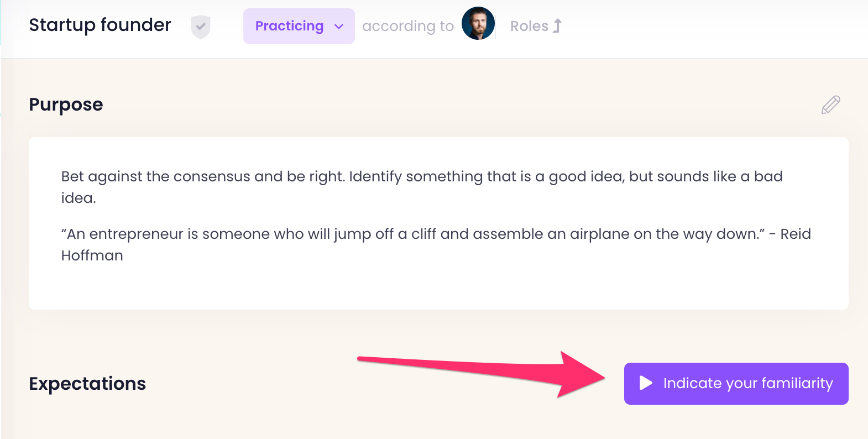
Task: Click the chevron arrow in the Practicing selector
Action: [339, 27]
